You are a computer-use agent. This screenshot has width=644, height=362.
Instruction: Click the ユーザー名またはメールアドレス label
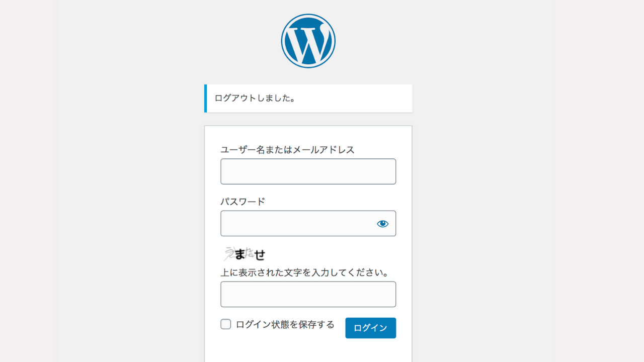pos(287,150)
